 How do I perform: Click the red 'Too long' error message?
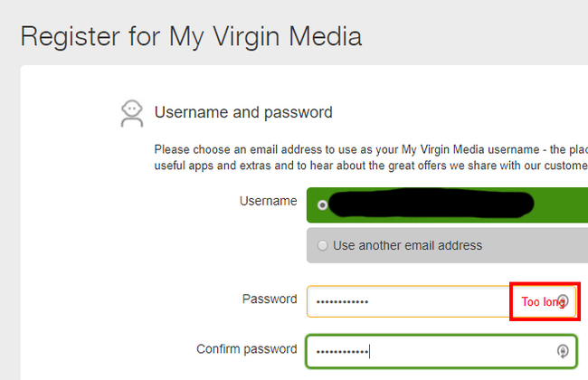pyautogui.click(x=542, y=301)
